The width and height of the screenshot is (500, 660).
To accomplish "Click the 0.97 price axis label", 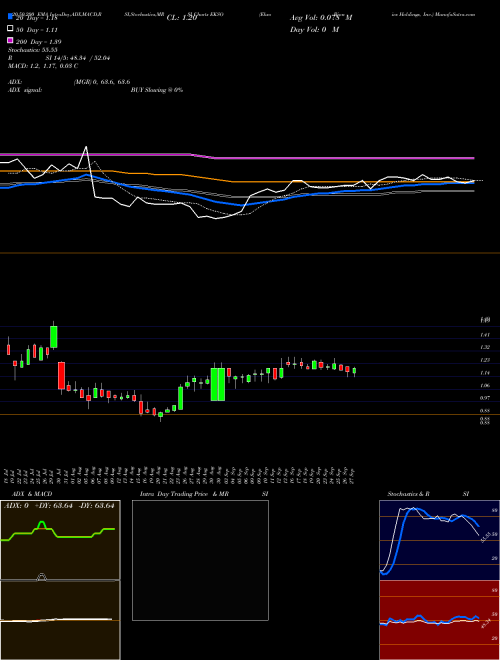I will coord(485,398).
